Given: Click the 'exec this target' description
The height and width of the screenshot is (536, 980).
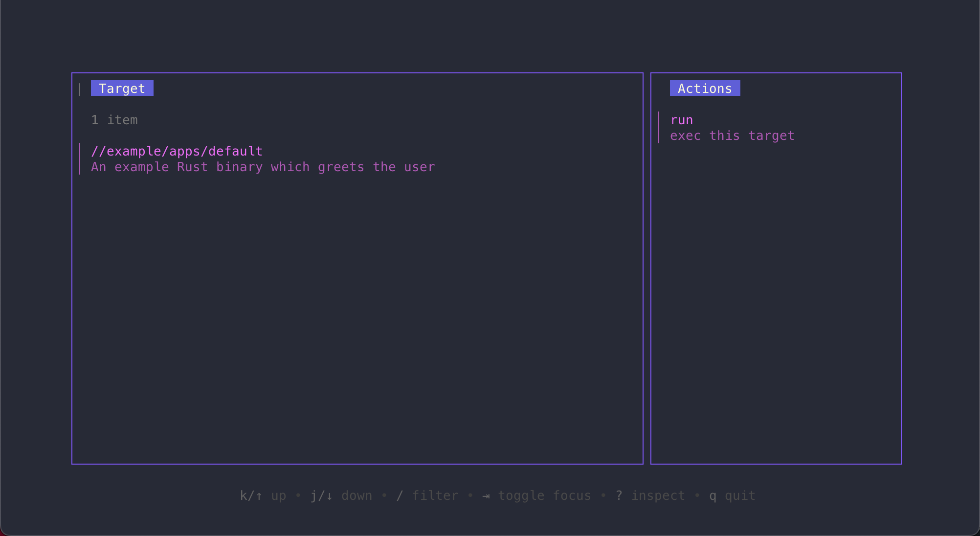Looking at the screenshot, I should tap(732, 136).
